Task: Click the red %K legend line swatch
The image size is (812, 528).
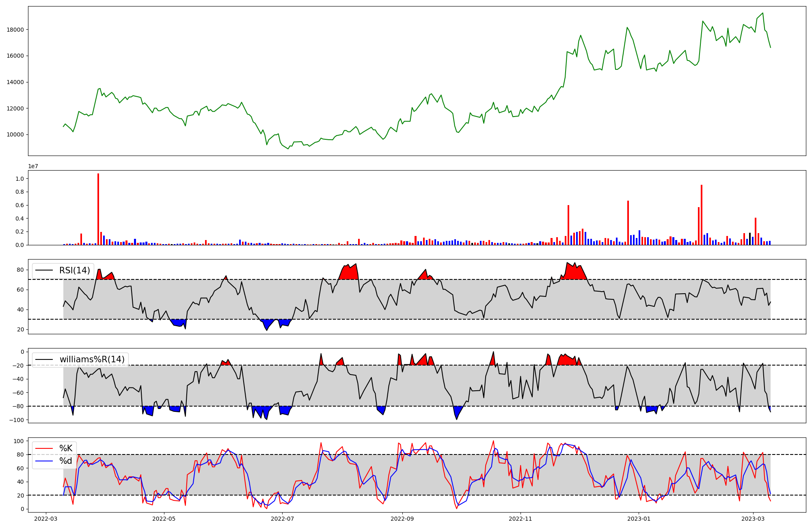Action: 44,448
